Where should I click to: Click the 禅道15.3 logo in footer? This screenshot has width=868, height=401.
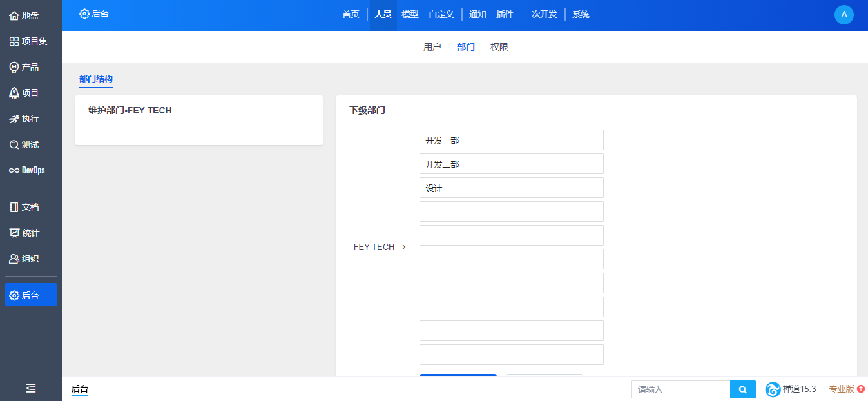(791, 389)
